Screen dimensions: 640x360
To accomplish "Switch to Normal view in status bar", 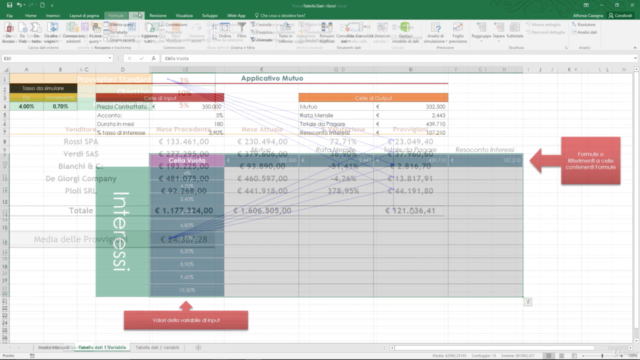I will click(x=548, y=356).
